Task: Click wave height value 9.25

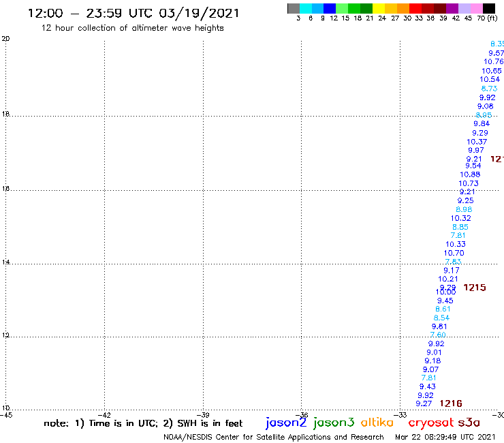Action: [465, 200]
